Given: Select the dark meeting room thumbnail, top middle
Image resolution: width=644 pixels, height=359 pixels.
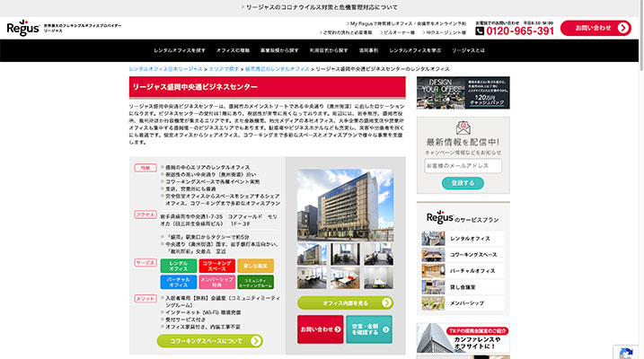Looking at the screenshot, I should click(345, 254).
